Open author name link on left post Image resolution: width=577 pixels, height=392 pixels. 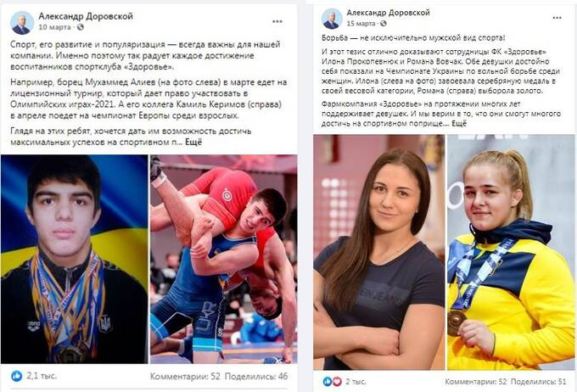click(x=86, y=16)
